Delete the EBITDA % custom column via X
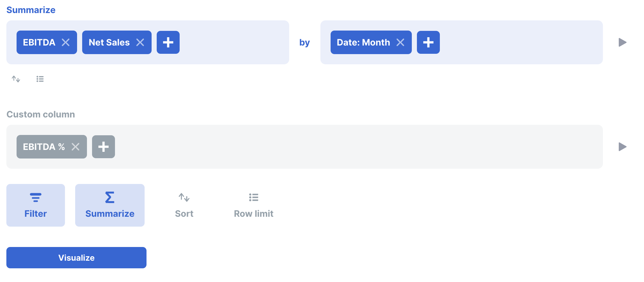 75,147
